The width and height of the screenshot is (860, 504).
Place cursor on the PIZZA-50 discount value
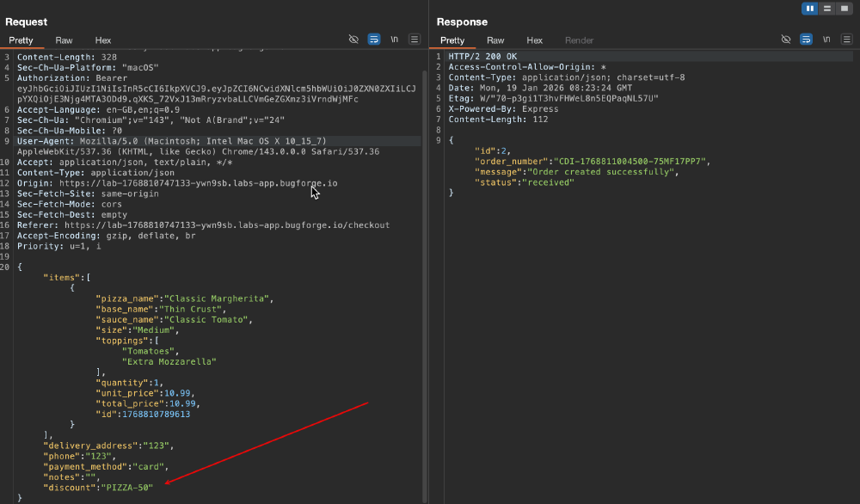tap(126, 488)
